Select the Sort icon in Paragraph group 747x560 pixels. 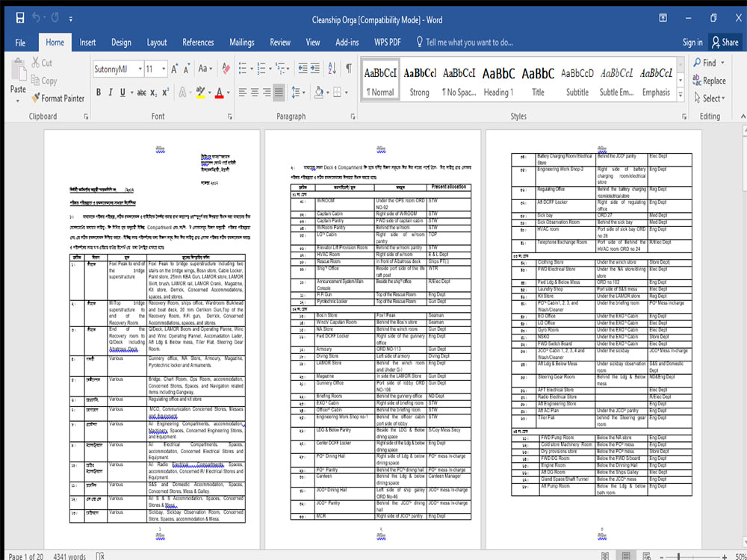click(331, 68)
